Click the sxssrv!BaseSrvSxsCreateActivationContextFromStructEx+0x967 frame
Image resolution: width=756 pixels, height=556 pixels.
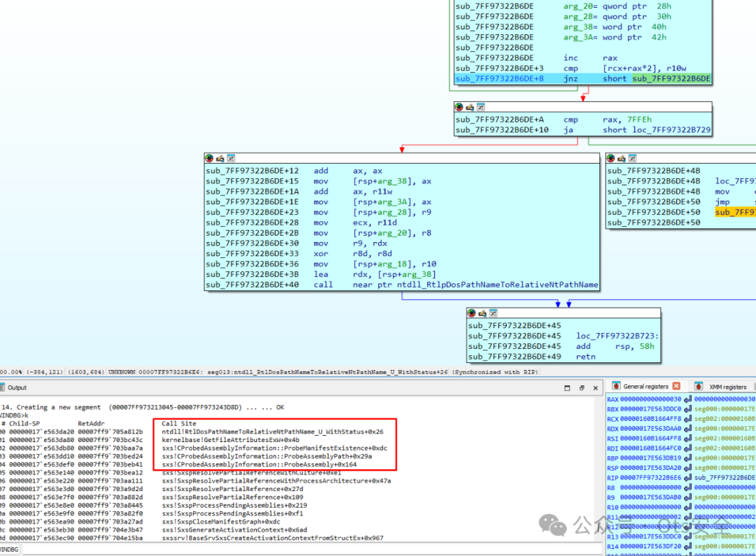[x=272, y=539]
